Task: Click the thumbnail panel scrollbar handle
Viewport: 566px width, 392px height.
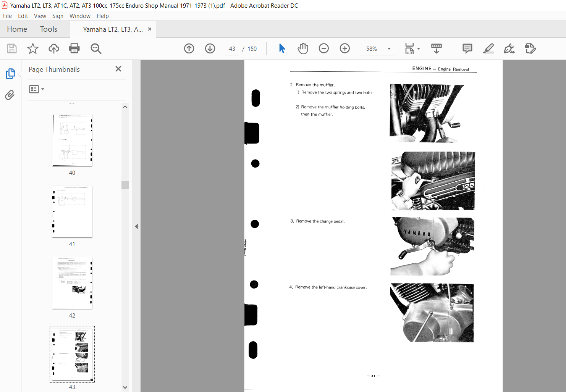Action: [x=125, y=185]
